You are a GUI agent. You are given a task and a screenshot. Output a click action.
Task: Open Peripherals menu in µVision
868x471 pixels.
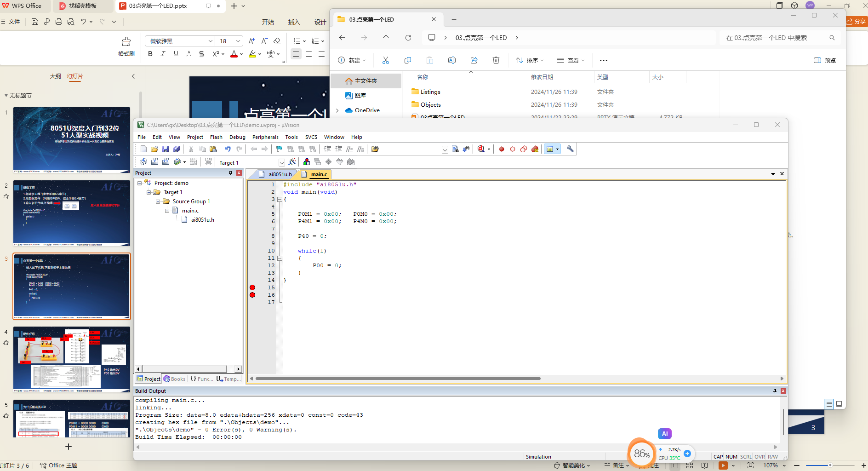click(265, 137)
